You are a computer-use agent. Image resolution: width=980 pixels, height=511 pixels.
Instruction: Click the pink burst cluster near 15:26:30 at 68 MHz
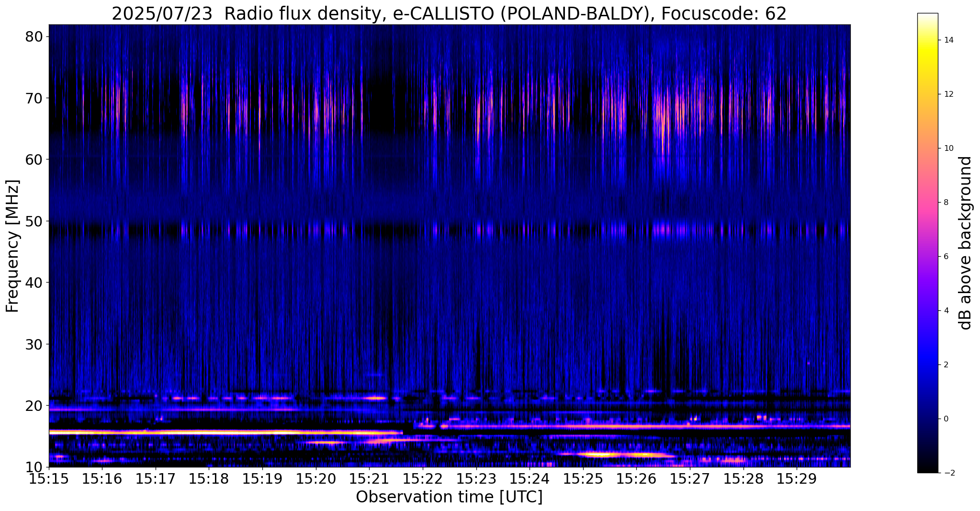click(670, 113)
